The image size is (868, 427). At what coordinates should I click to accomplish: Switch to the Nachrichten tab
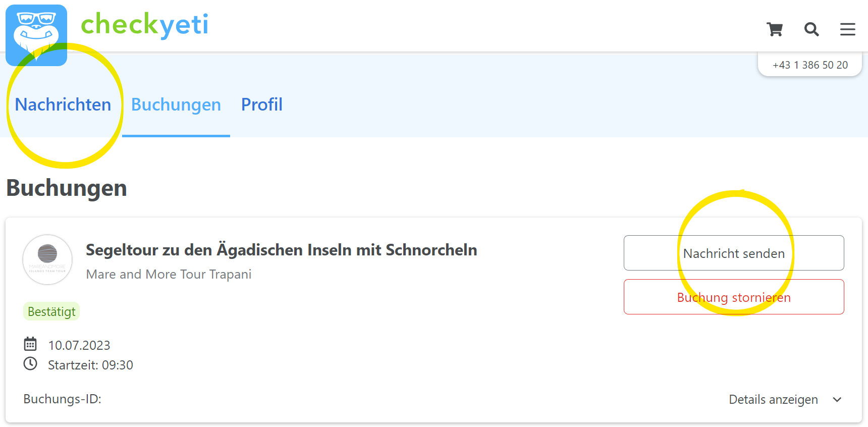click(x=63, y=104)
